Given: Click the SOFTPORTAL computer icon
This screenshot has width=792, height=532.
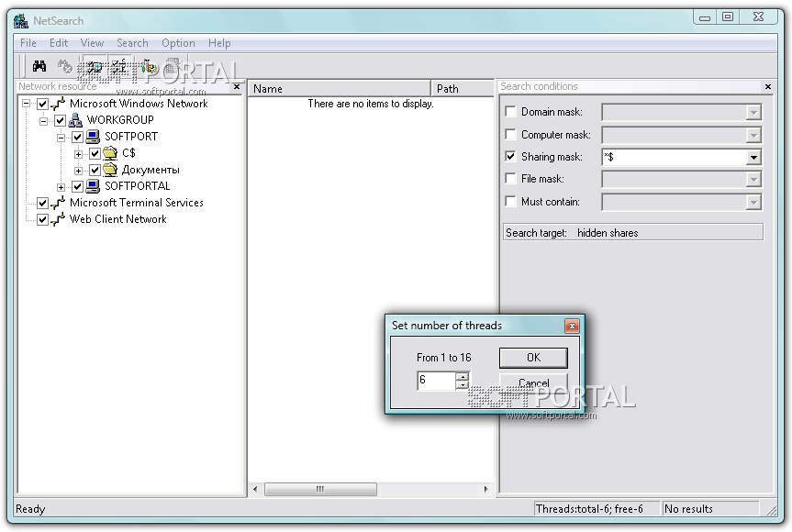Looking at the screenshot, I should tap(93, 186).
